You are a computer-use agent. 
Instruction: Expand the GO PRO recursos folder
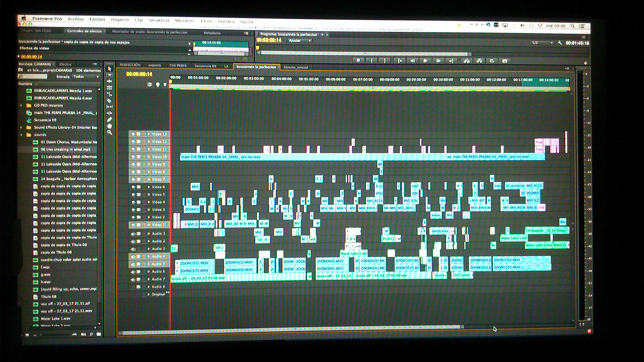tap(22, 105)
